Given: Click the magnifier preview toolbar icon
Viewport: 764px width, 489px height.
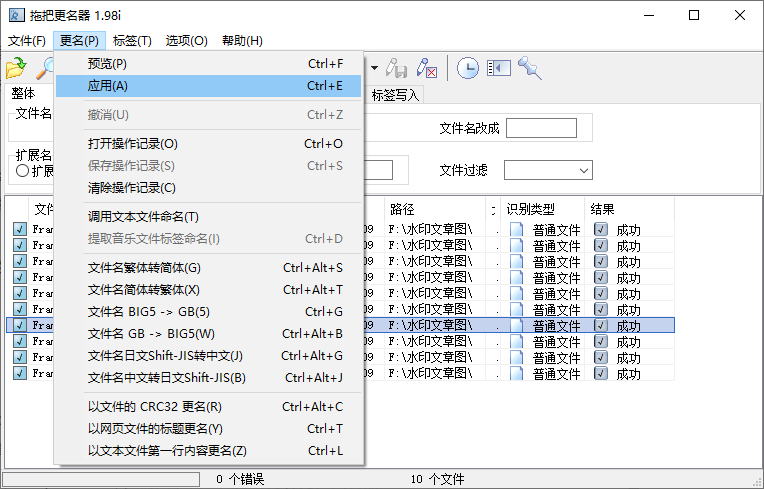Looking at the screenshot, I should pyautogui.click(x=45, y=68).
